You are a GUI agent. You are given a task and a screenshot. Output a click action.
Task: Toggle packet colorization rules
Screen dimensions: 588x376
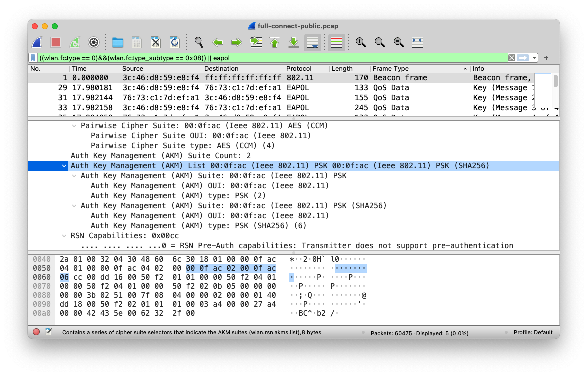pyautogui.click(x=337, y=42)
